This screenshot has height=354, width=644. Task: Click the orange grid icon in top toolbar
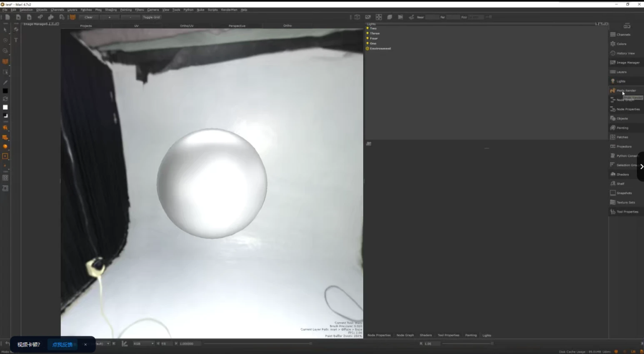(72, 17)
